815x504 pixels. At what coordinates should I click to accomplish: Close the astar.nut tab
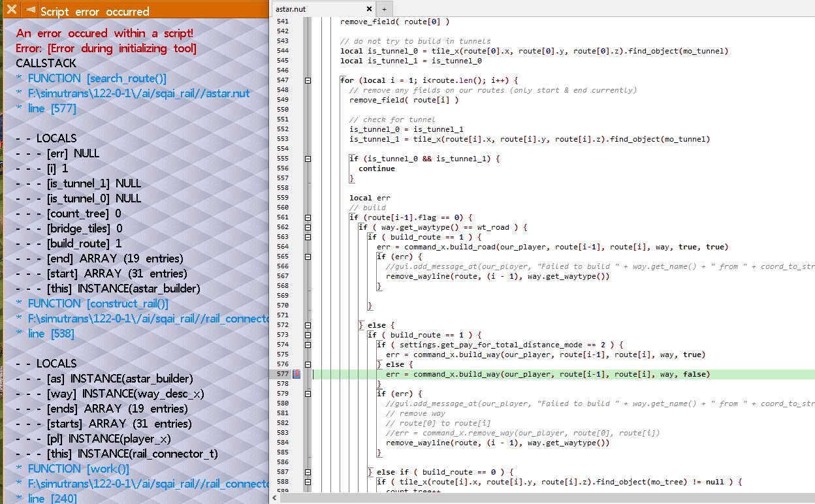click(369, 9)
